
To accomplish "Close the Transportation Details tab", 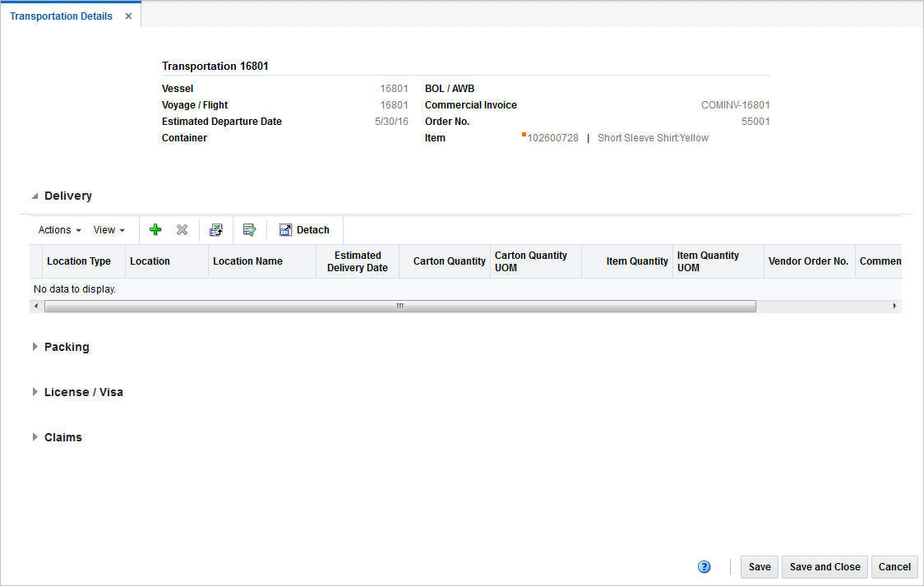I will tap(128, 16).
